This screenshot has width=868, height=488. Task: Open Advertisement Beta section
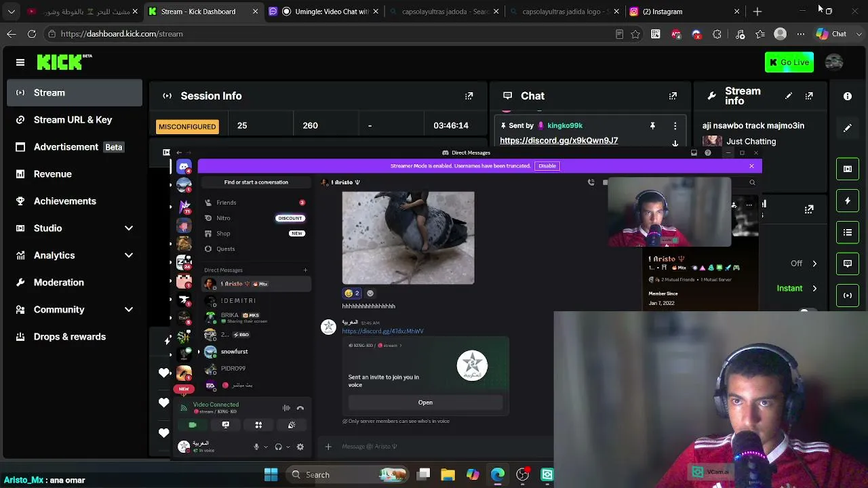pyautogui.click(x=75, y=147)
